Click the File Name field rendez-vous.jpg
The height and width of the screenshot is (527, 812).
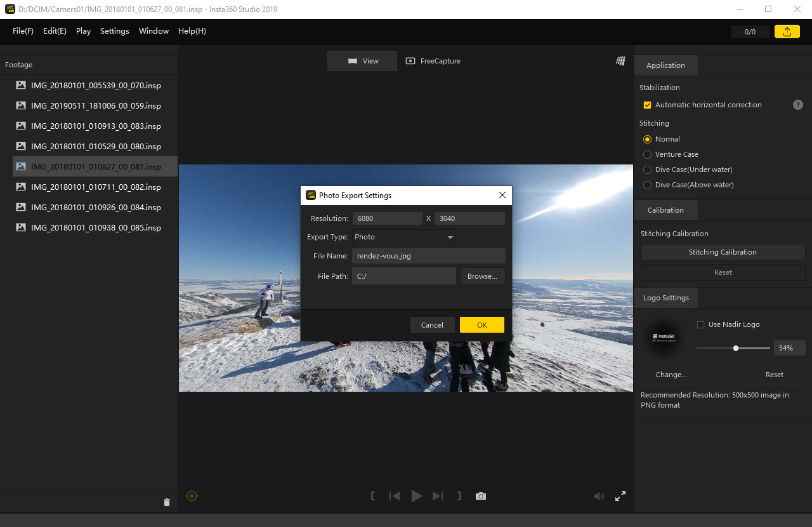(429, 256)
